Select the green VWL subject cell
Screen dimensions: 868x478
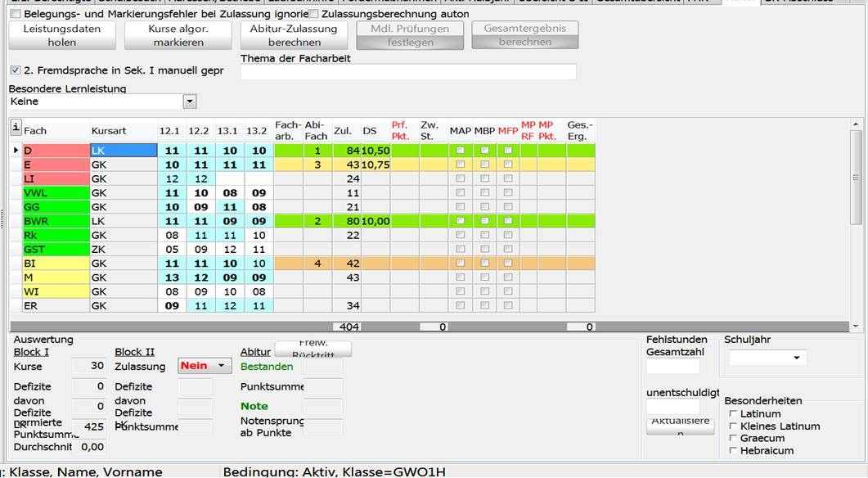coord(56,192)
